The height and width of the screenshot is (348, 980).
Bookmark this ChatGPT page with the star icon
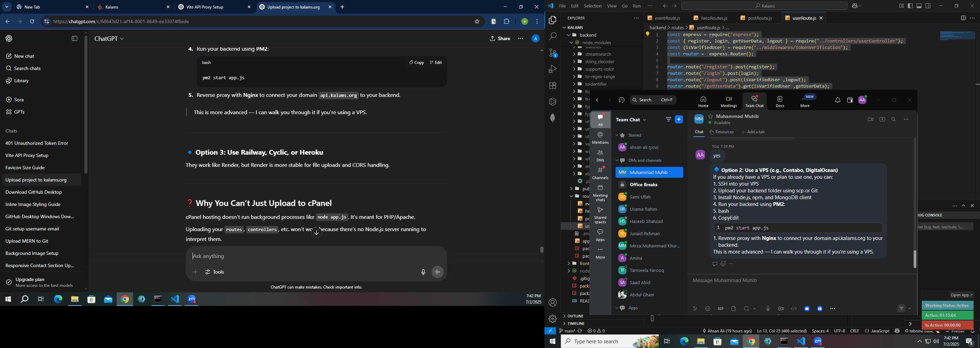[477, 22]
